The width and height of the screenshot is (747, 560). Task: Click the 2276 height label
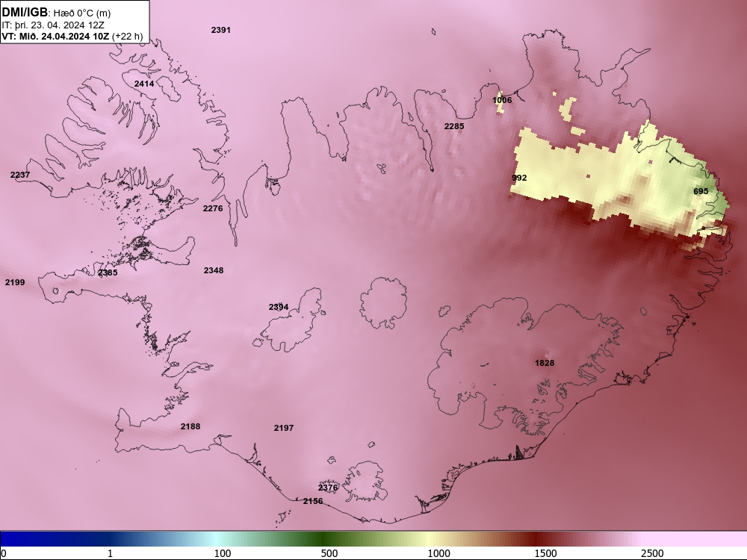(213, 208)
